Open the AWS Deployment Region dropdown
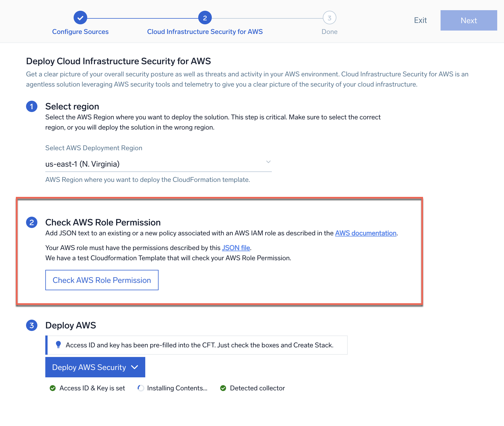504x426 pixels. click(158, 163)
